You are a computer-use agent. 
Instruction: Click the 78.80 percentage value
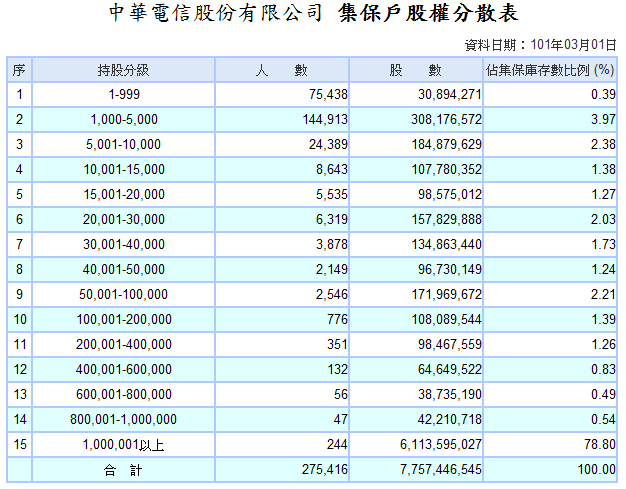[x=600, y=444]
